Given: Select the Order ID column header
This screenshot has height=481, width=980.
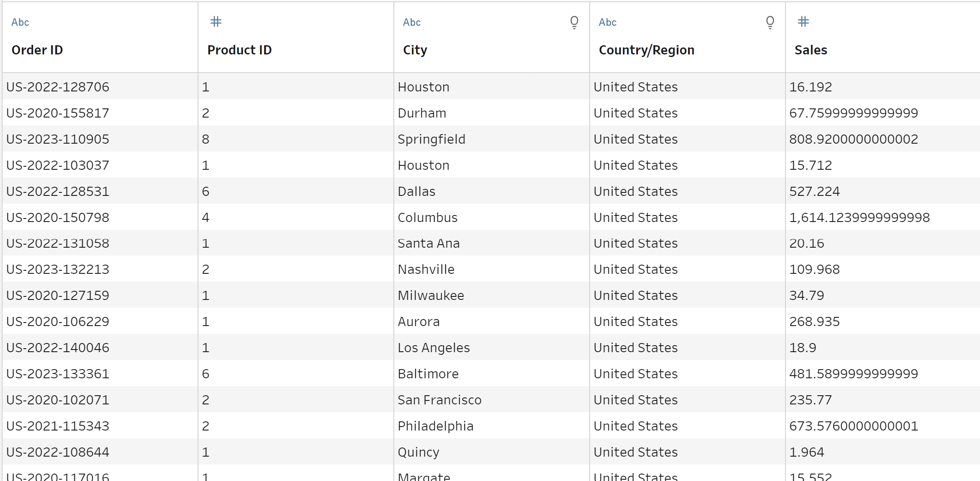Looking at the screenshot, I should click(37, 50).
